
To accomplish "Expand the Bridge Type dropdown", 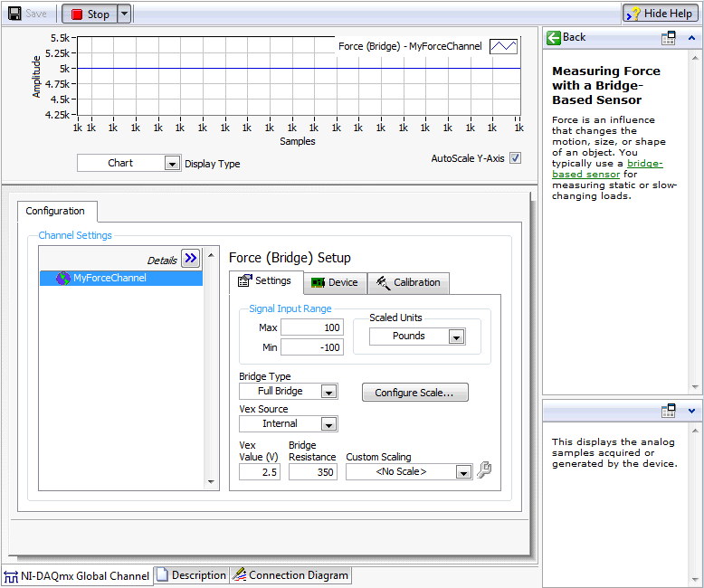I will point(328,392).
